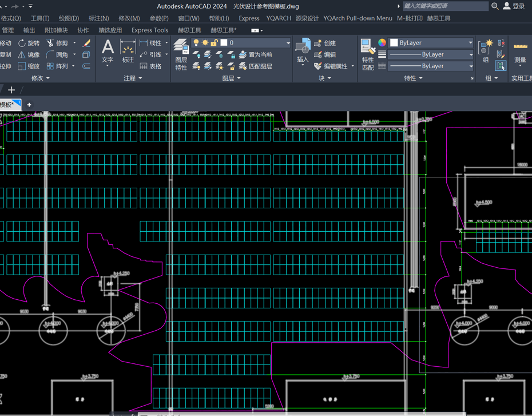The width and height of the screenshot is (532, 416).
Task: Switch to the Output (输出) ribbon tab
Action: coord(29,30)
